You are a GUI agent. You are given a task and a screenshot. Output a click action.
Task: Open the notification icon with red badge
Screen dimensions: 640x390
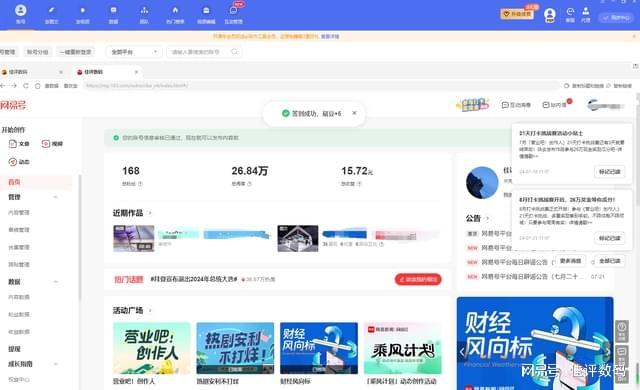tap(546, 105)
